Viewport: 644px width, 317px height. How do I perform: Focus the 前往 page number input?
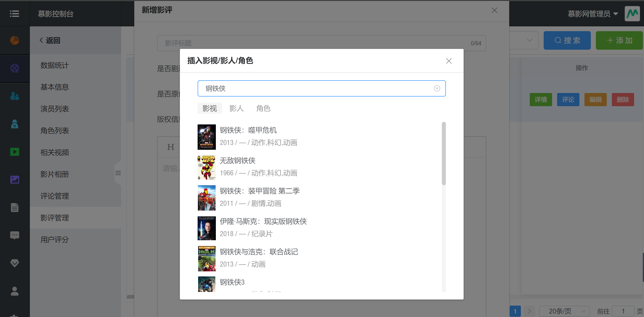pyautogui.click(x=623, y=311)
